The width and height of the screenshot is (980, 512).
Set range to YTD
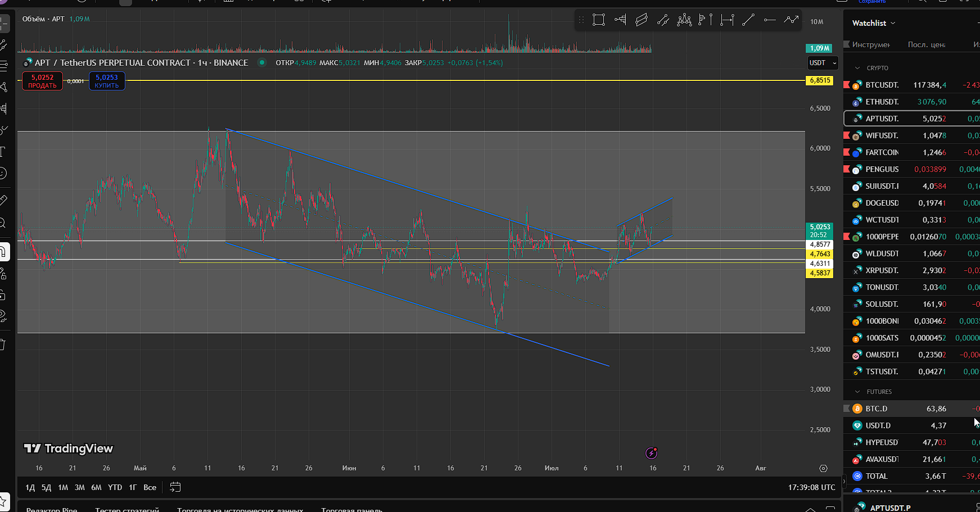click(115, 487)
